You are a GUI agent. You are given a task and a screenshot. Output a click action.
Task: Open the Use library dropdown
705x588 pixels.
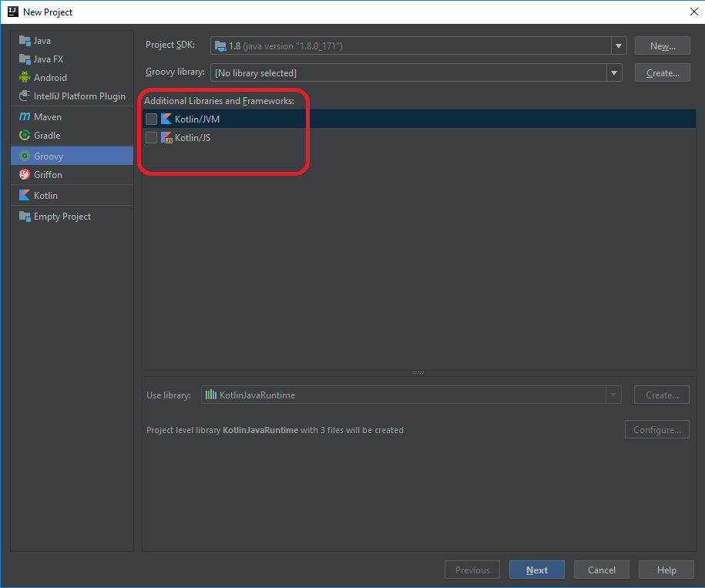614,395
